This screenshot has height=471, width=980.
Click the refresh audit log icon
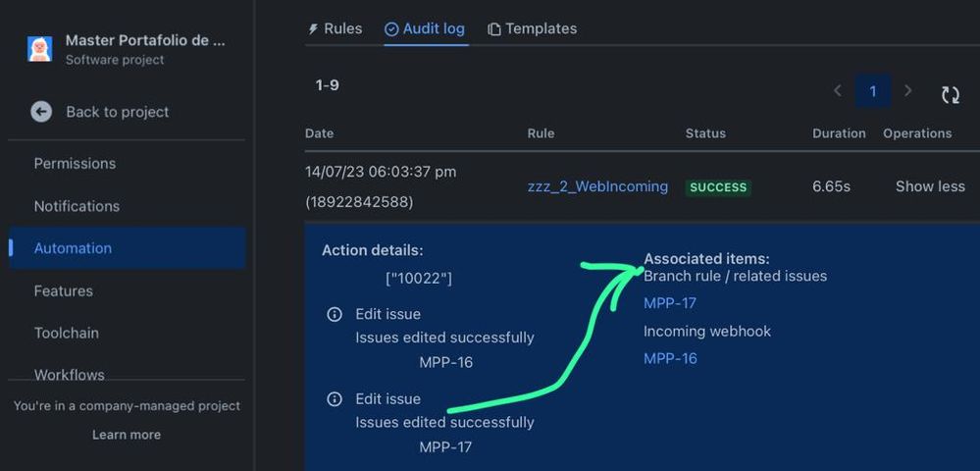(x=951, y=94)
